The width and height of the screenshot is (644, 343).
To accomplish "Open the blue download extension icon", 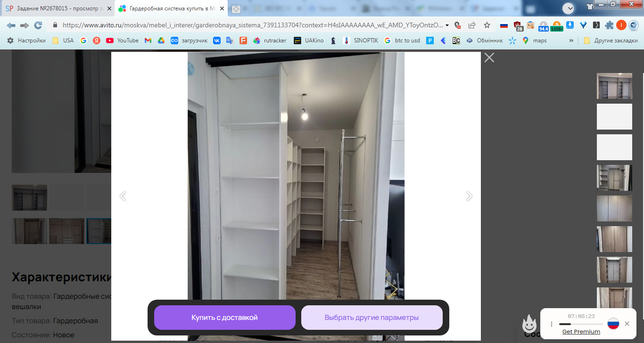I will pyautogui.click(x=570, y=25).
